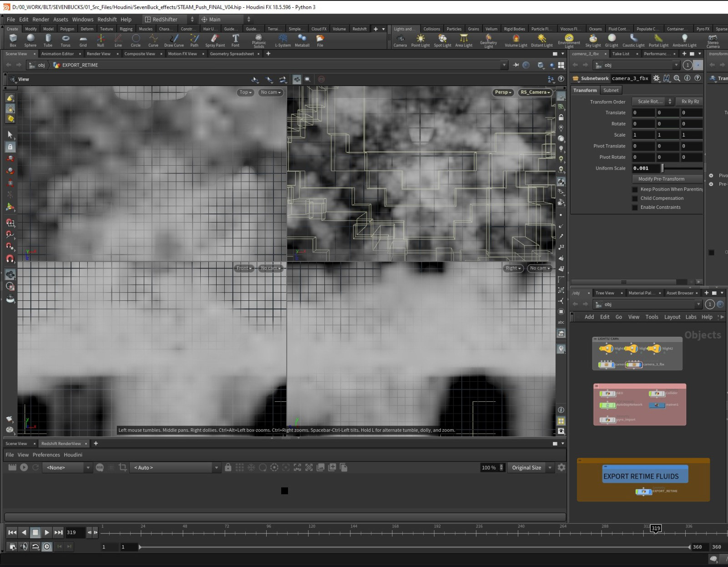Toggle Child Compensation checkbox

click(x=635, y=198)
